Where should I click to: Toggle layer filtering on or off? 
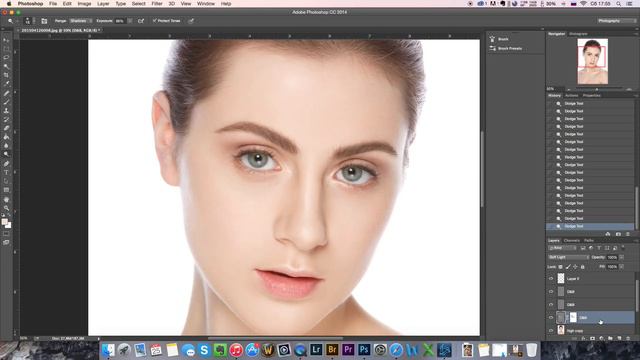click(x=623, y=247)
